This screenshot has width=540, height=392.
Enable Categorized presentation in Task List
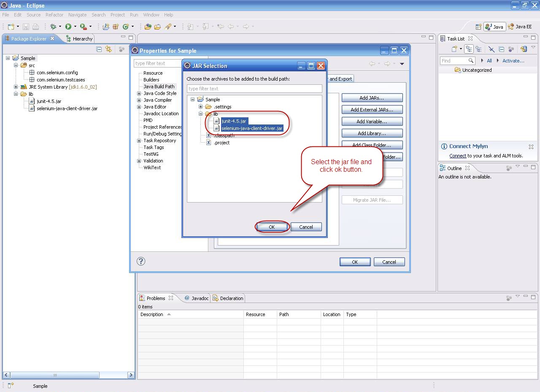click(469, 49)
